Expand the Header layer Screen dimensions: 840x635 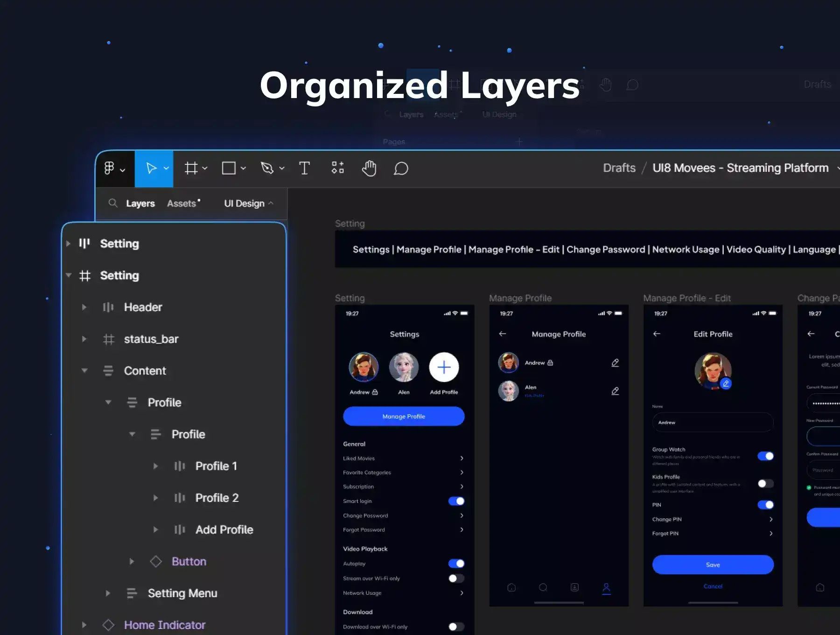pos(84,307)
